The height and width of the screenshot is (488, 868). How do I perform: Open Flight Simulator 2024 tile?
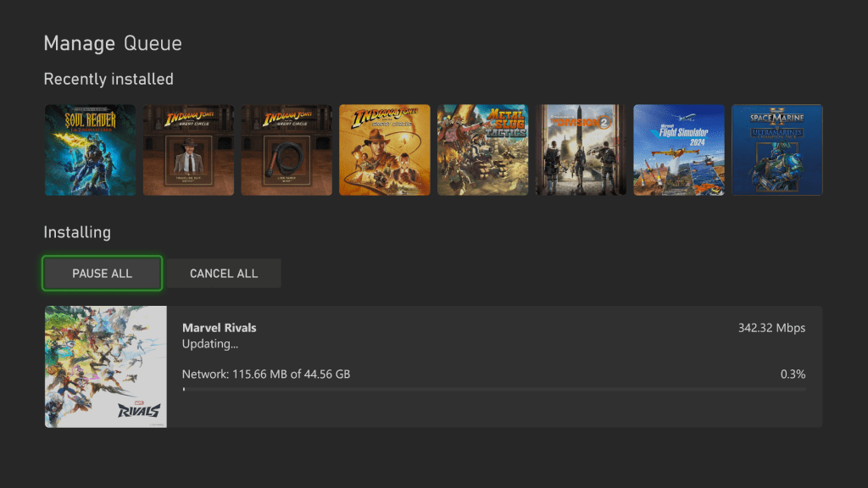coord(679,150)
